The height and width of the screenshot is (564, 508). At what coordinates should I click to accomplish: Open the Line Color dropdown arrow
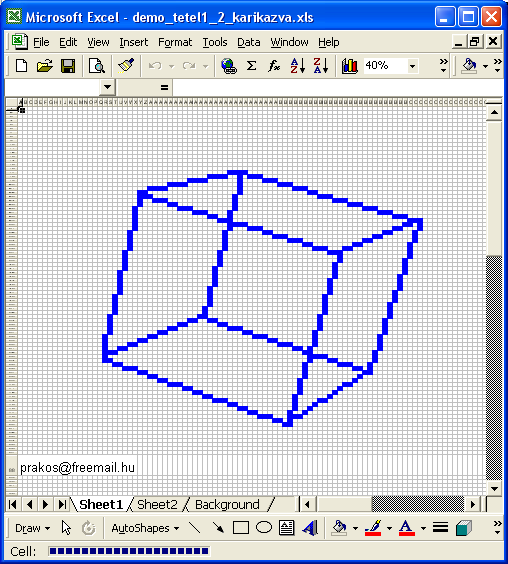[389, 528]
